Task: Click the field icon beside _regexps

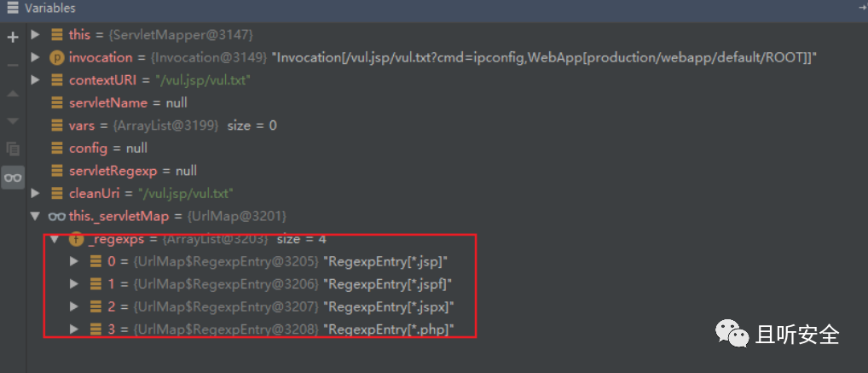Action: pos(76,240)
